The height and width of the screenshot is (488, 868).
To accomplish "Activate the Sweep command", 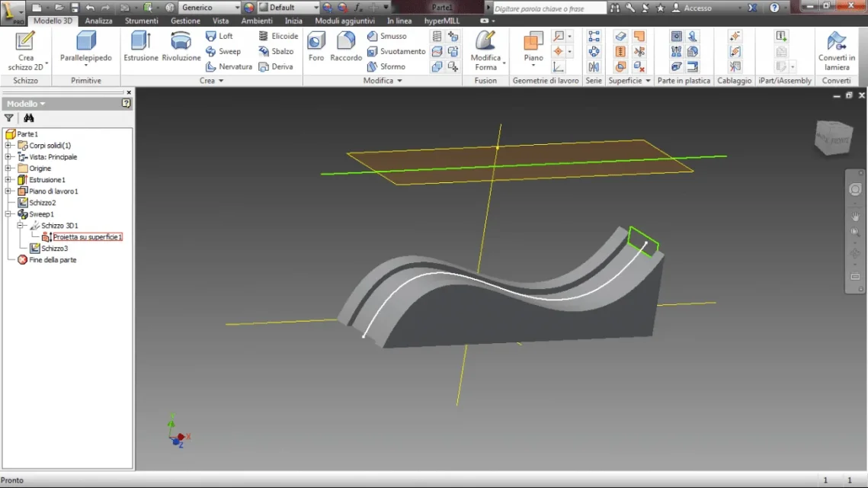I will tap(223, 52).
